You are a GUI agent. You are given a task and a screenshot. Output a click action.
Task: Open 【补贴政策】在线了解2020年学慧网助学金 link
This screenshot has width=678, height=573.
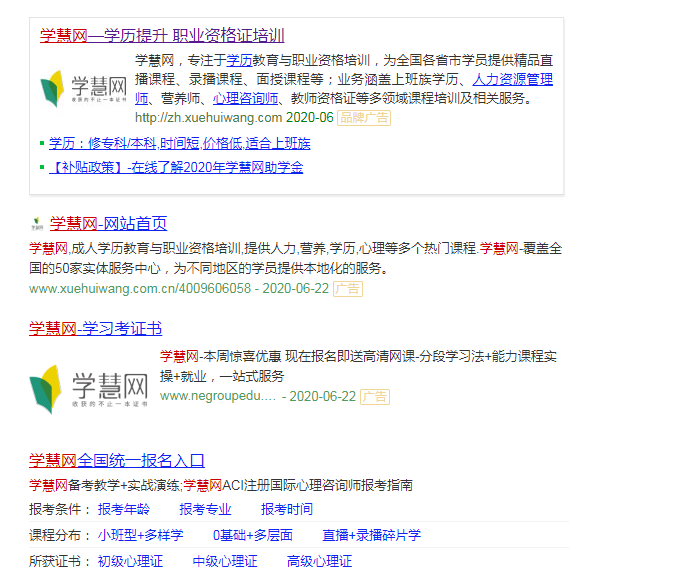coord(176,167)
